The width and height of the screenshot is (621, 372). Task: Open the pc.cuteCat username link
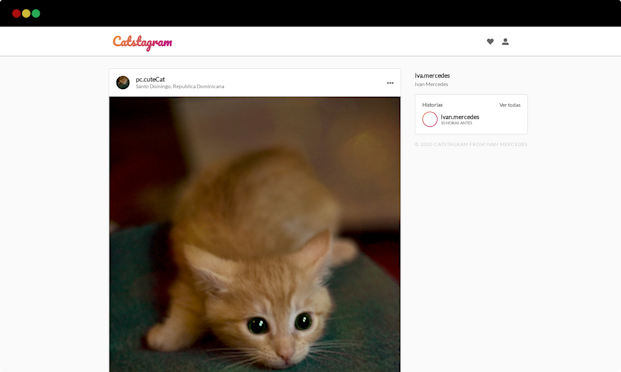point(150,79)
